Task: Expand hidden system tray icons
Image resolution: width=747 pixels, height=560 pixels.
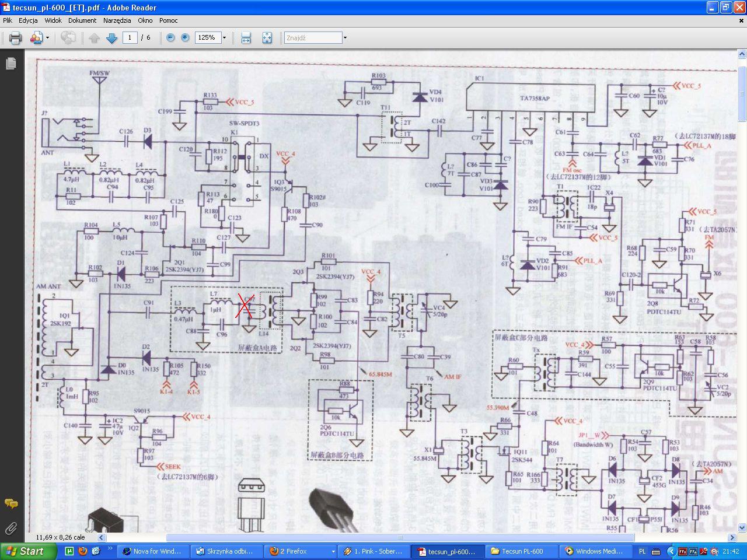Action: 671,551
